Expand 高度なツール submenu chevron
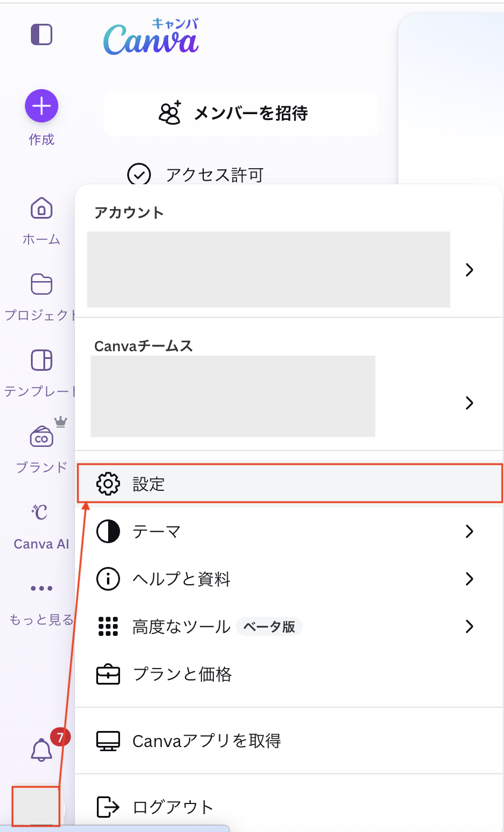 [x=470, y=626]
